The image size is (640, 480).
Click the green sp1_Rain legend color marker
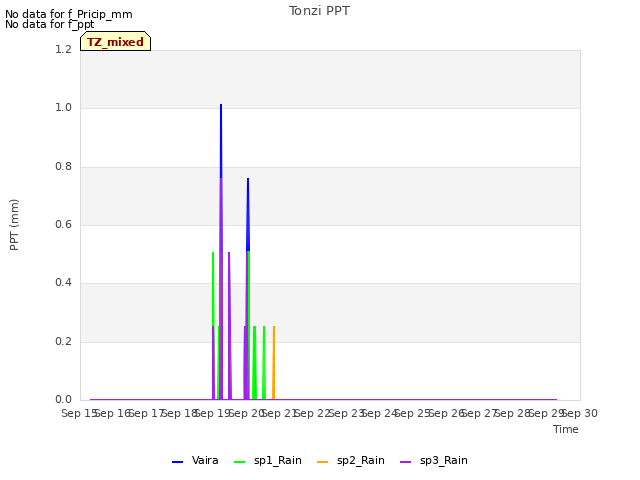coord(240,462)
